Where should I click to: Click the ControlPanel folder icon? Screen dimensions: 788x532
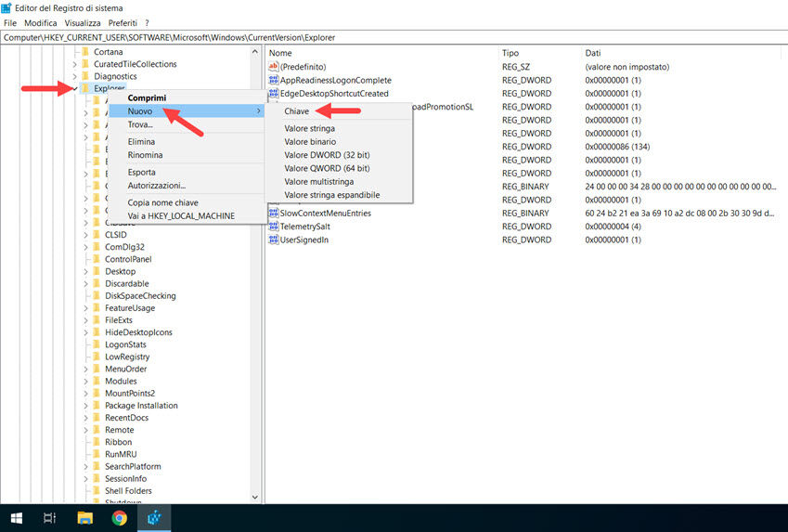pos(96,259)
